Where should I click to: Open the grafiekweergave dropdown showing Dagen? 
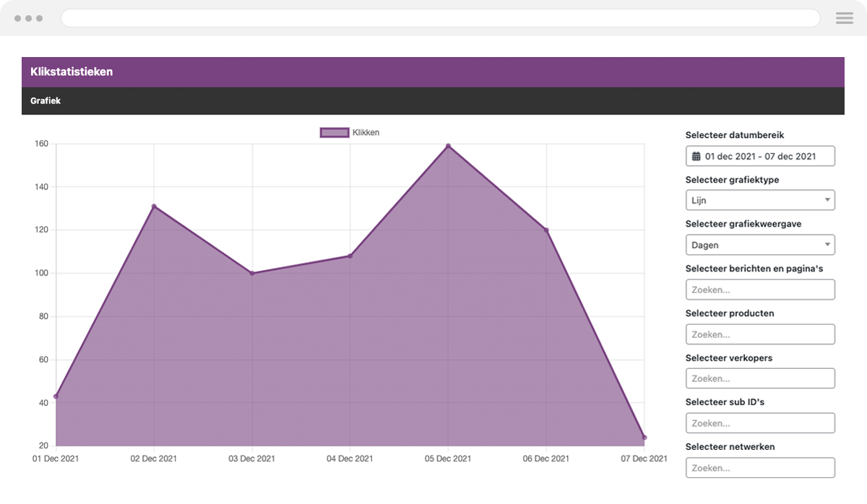tap(760, 245)
